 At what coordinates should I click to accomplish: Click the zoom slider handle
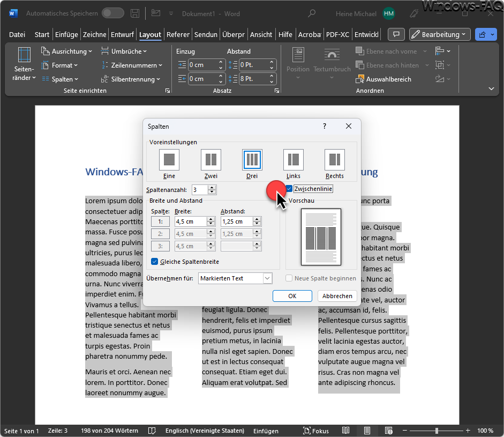437,431
